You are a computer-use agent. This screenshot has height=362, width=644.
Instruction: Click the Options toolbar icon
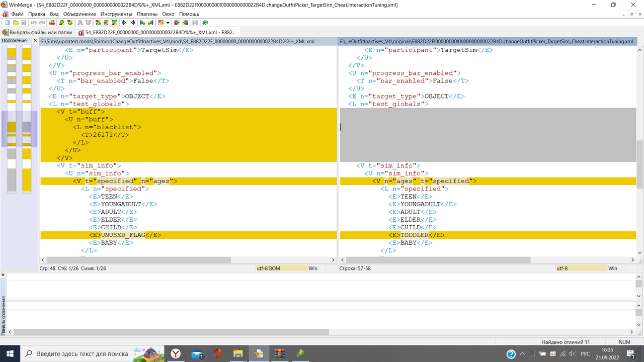[160, 23]
